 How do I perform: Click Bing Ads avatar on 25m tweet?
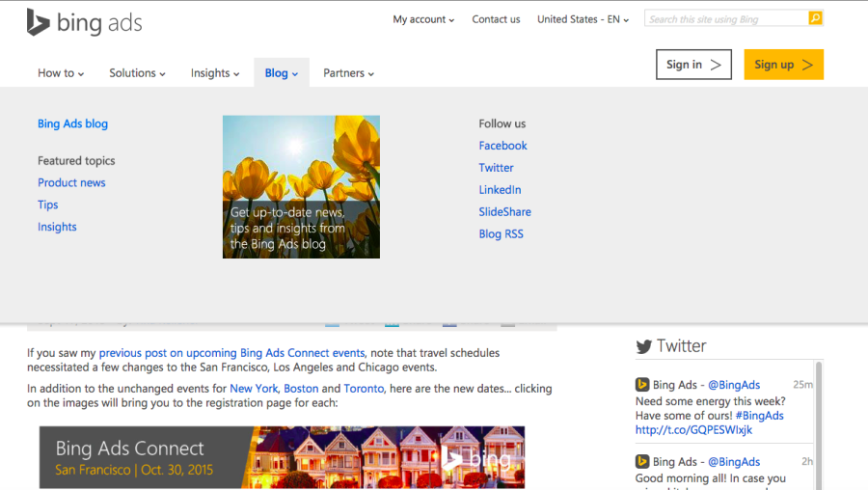(x=642, y=384)
